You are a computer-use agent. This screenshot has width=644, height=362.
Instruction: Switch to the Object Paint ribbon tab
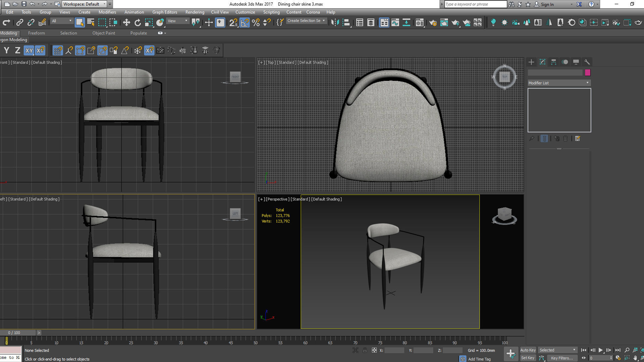(104, 33)
